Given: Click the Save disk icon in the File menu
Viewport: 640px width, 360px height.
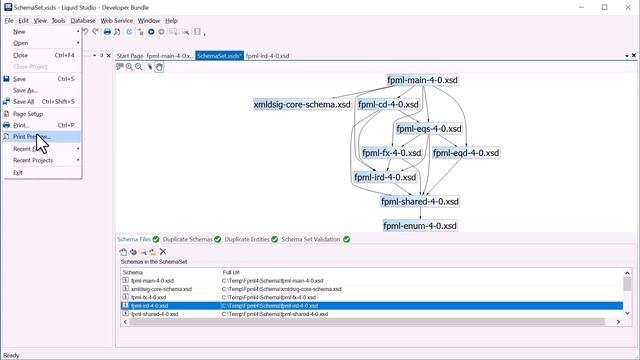Looking at the screenshot, I should pyautogui.click(x=6, y=79).
